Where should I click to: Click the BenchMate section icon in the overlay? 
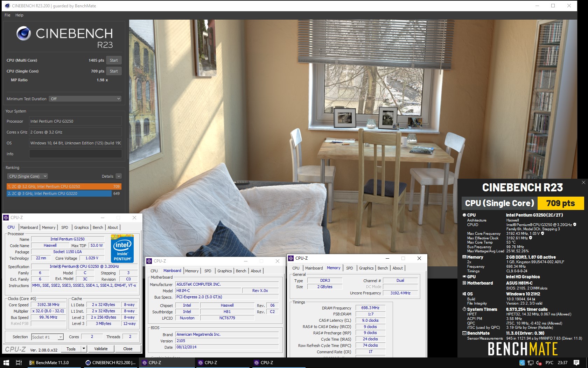(x=464, y=333)
